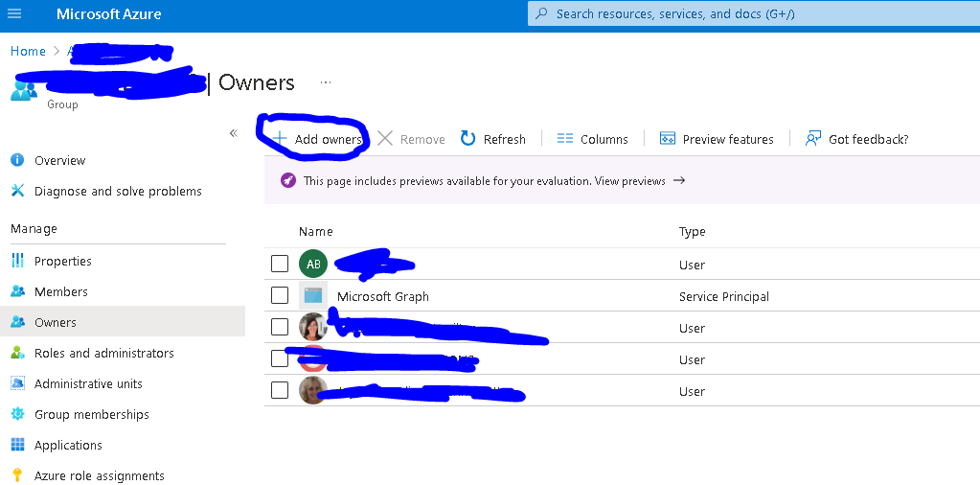
Task: Click the Members people icon
Action: point(17,291)
